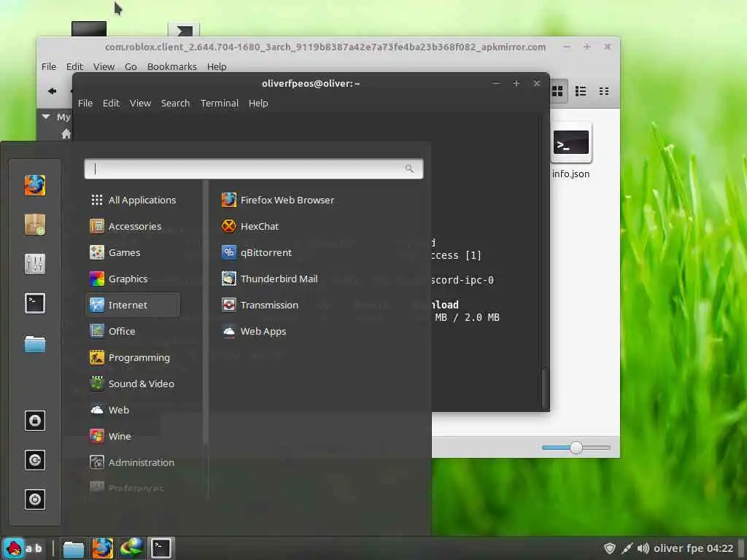Click the globe launcher icon on the panel
Viewport: 747px width, 560px height.
pyautogui.click(x=131, y=548)
